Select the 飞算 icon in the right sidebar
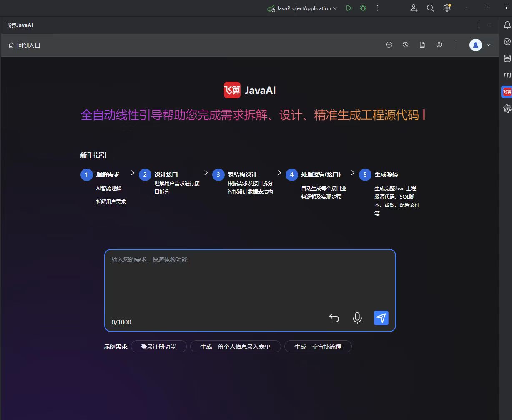Viewport: 512px width, 420px height. [x=507, y=92]
